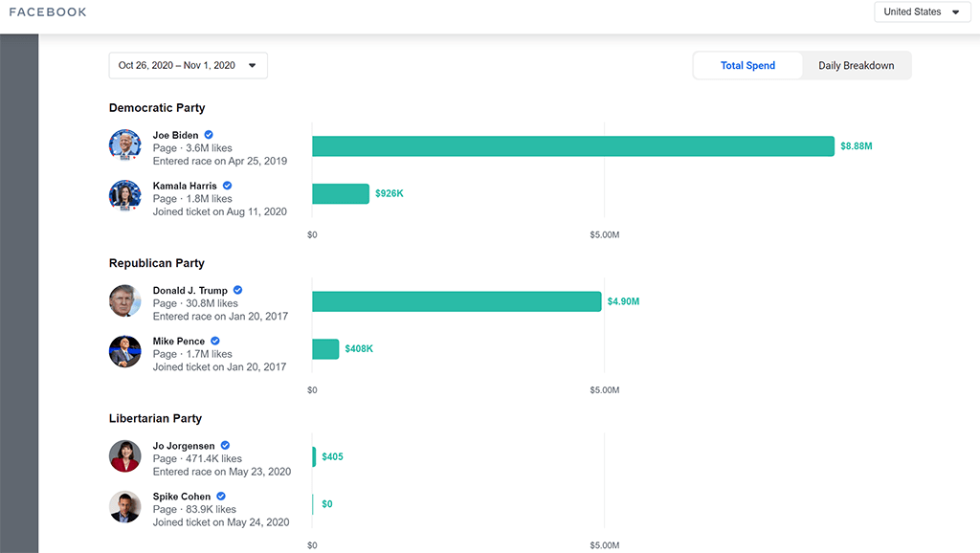Click Joe Biden's $8.88M spend bar
The width and height of the screenshot is (980, 553).
[x=573, y=146]
